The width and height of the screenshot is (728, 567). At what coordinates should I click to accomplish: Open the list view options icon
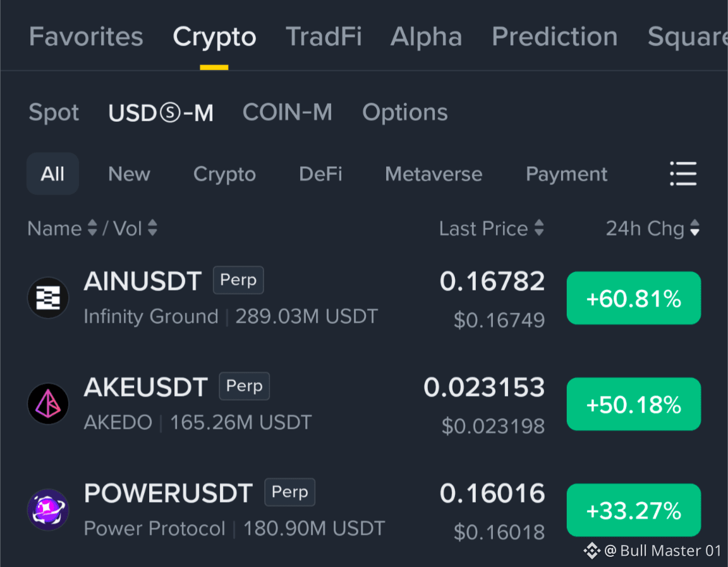click(x=683, y=174)
